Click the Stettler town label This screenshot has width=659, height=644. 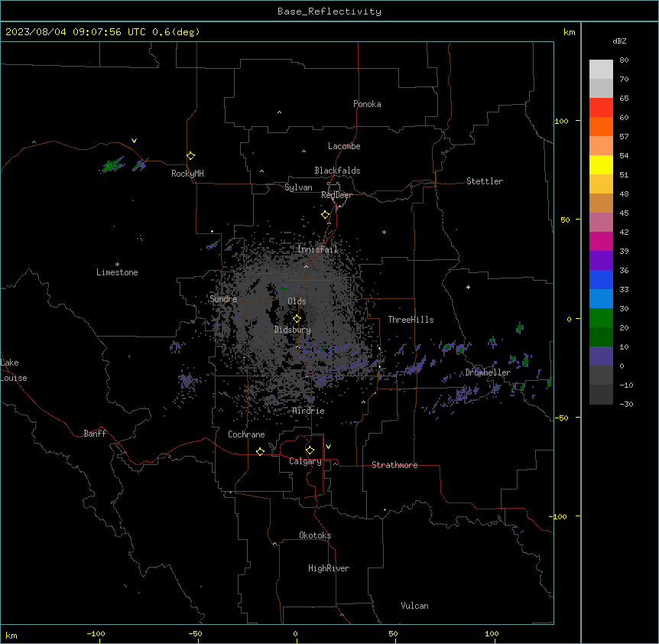485,181
